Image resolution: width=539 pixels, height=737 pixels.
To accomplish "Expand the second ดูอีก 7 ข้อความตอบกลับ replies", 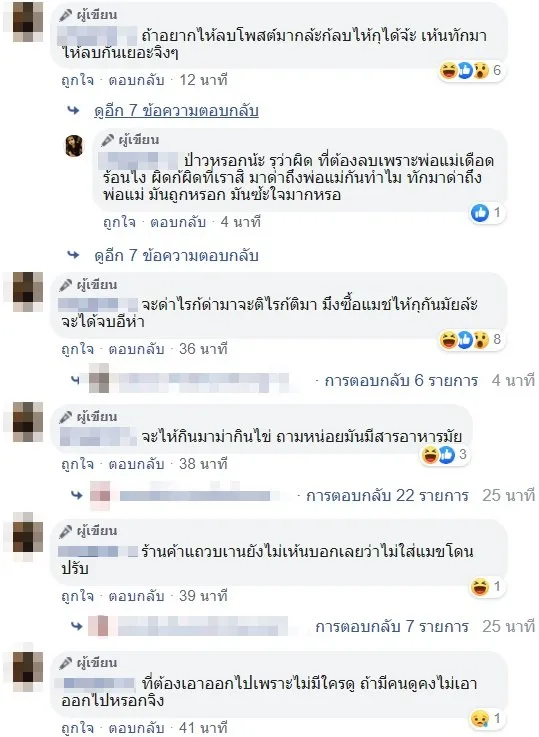I will (x=176, y=255).
